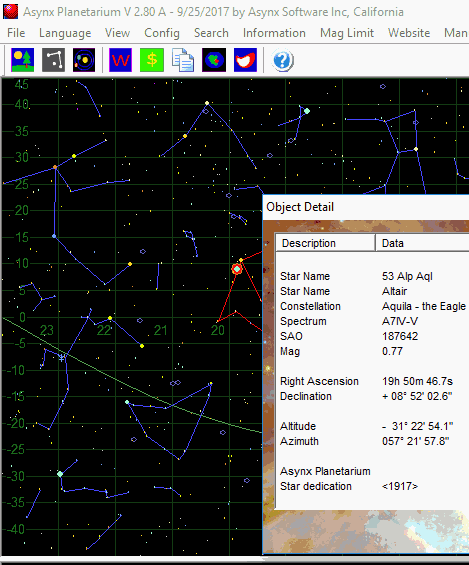Click the green dollar sign icon
469x565 pixels.
(x=152, y=60)
